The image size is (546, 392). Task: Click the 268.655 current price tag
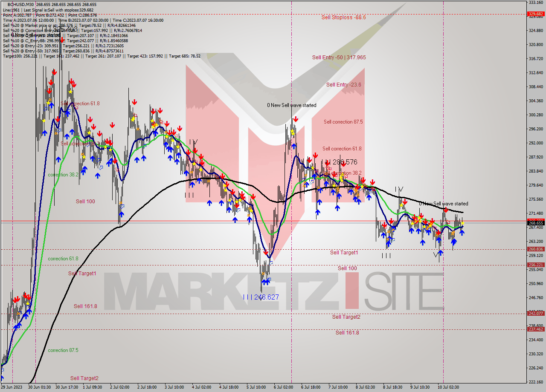pos(536,223)
